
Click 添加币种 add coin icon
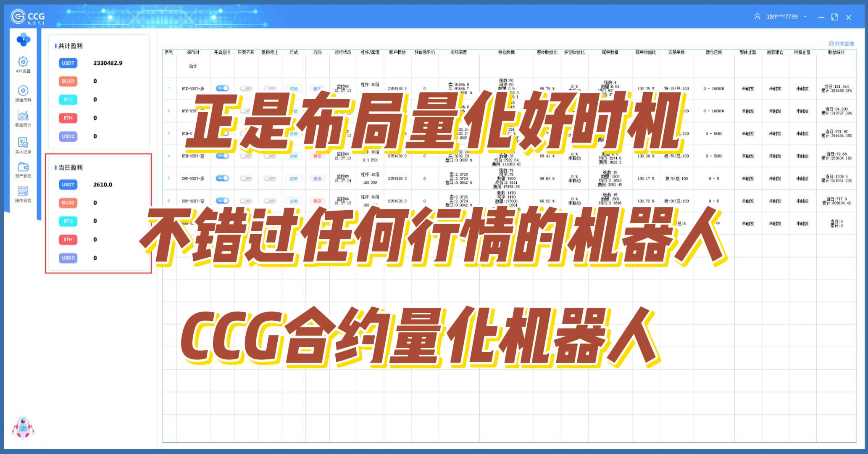click(x=23, y=91)
